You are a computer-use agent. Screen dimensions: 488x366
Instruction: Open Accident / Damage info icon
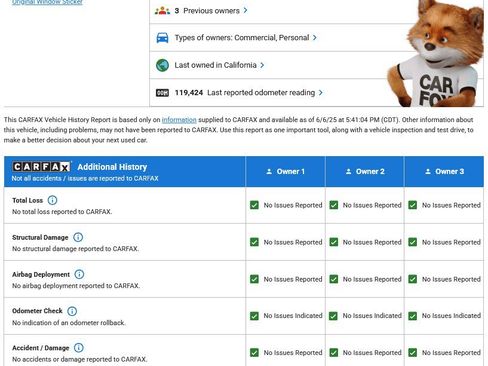pos(79,348)
